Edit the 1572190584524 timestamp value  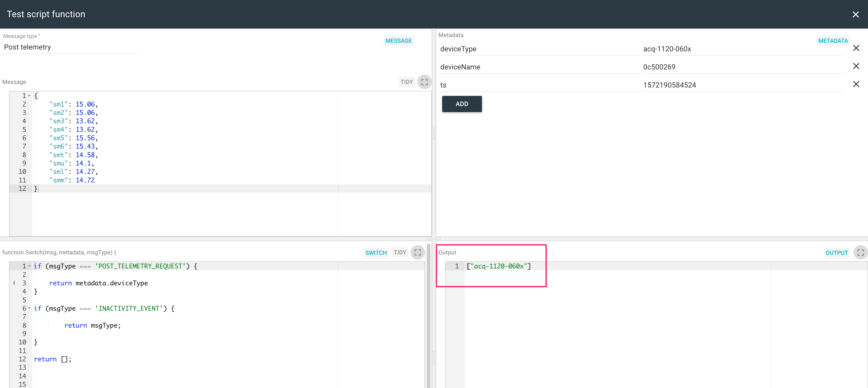pos(743,85)
